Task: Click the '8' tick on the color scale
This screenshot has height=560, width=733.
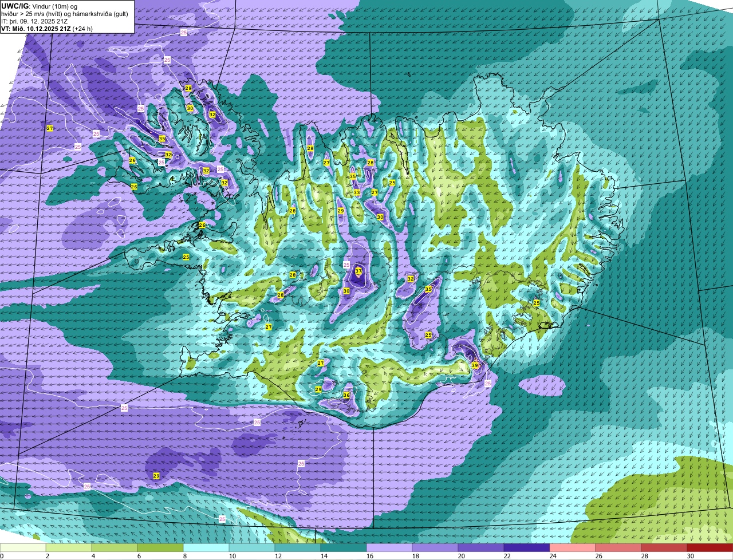Action: pos(185,556)
